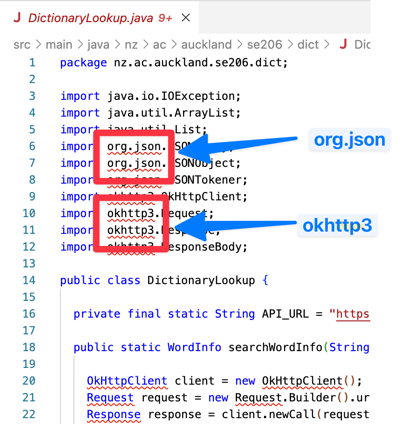Click the underlined Response type on line 22
Viewport: 400px width, 424px height.
pos(113,414)
